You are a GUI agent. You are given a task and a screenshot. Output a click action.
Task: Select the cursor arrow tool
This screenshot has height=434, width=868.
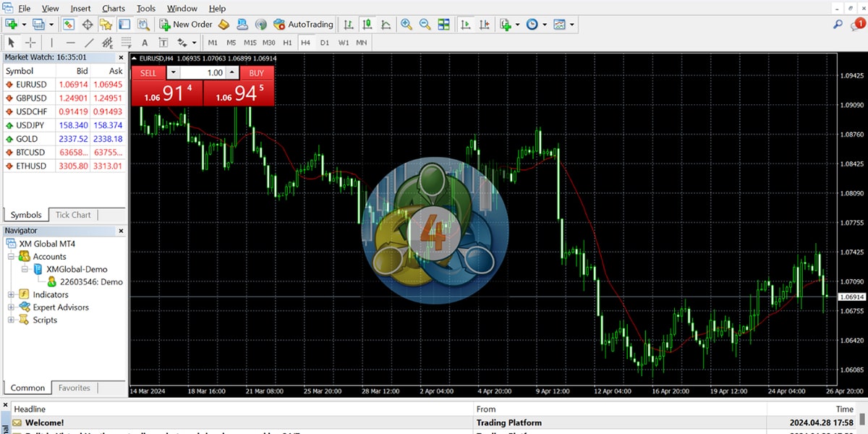tap(12, 43)
